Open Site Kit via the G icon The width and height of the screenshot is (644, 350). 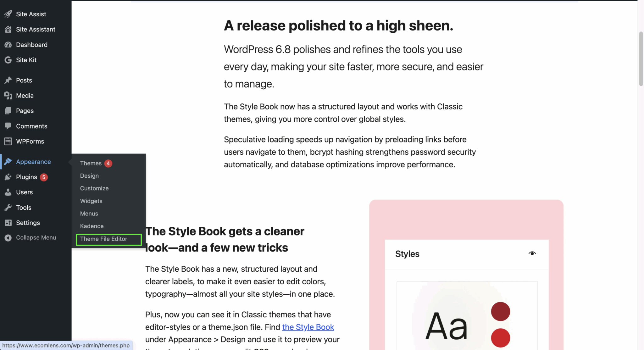click(x=8, y=60)
